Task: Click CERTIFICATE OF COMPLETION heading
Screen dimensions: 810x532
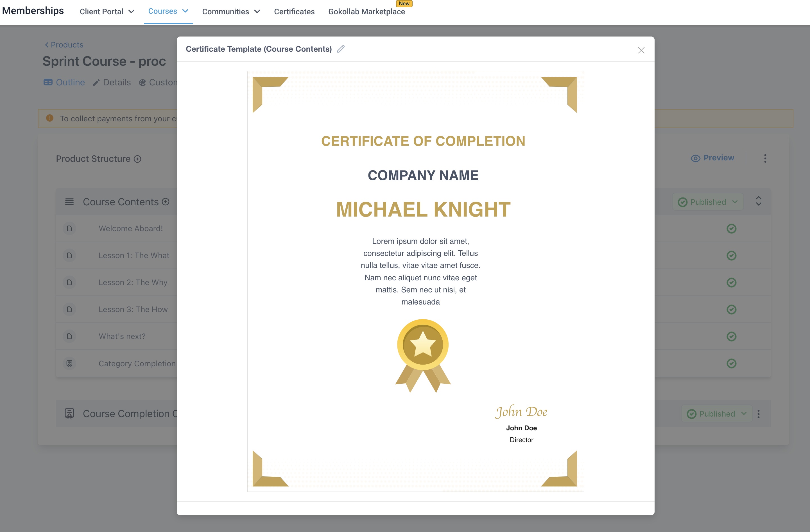Action: point(423,141)
